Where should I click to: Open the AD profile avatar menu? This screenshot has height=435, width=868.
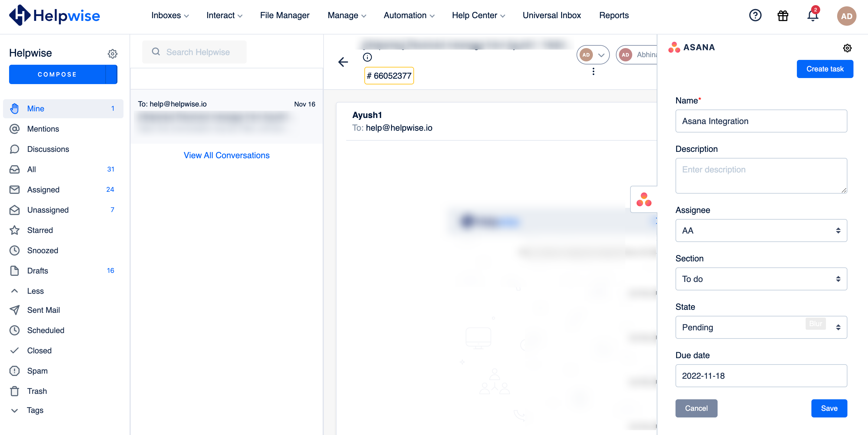(846, 16)
